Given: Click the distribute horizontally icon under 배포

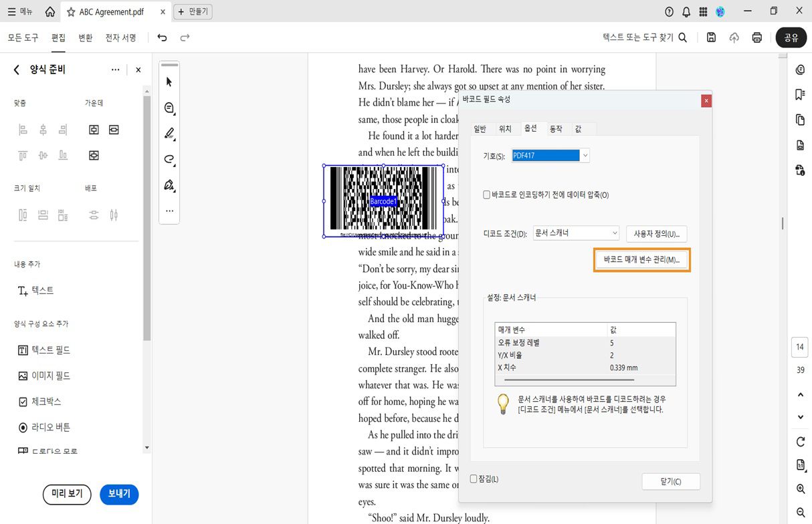Looking at the screenshot, I should point(114,215).
